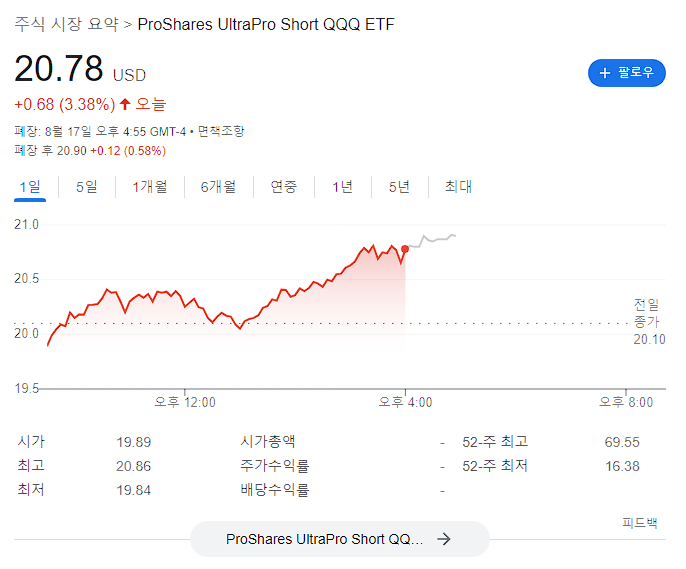This screenshot has width=686, height=569.
Task: Open the ProShares UltraPro Short QQ... more link
Action: (x=340, y=539)
